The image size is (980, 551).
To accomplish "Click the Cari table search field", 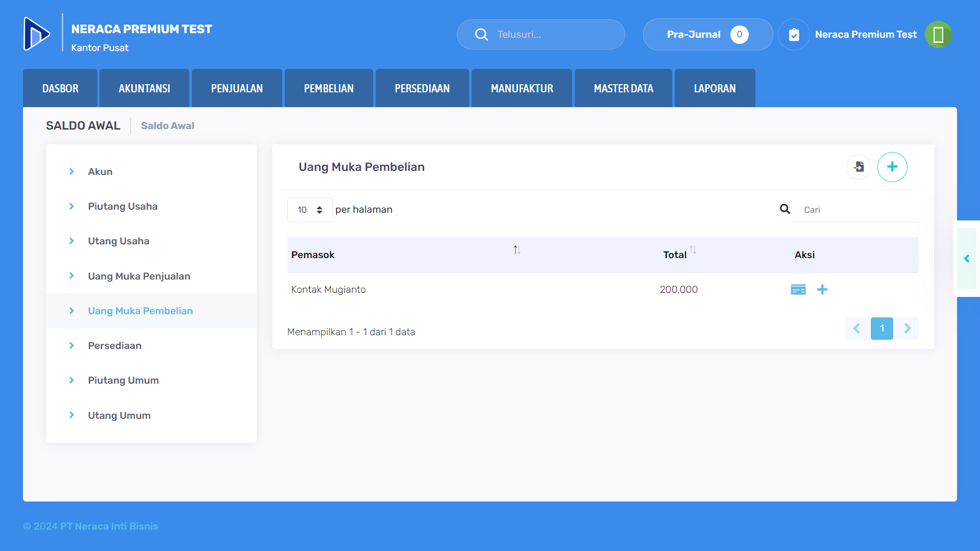I will point(856,210).
